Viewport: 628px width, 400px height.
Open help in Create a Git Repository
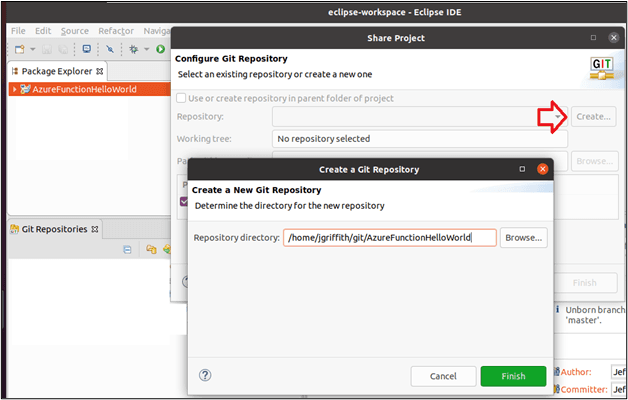tap(205, 375)
